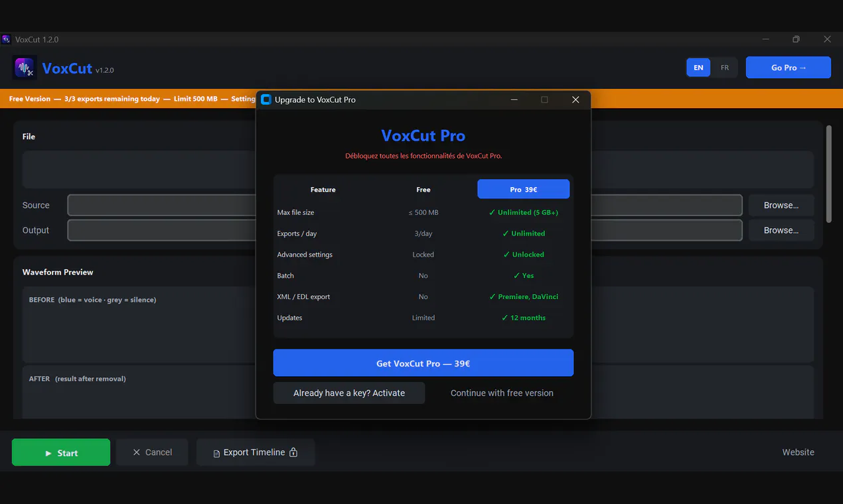Click the 'VoxCut Pro' dialog heading

coord(423,136)
